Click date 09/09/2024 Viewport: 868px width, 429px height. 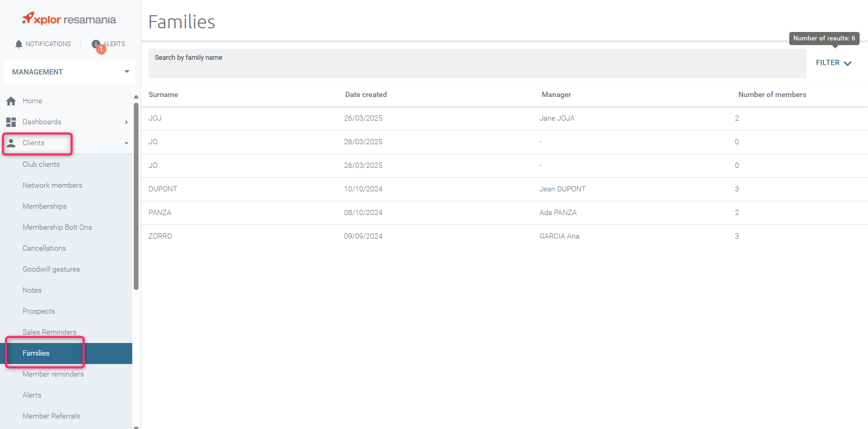click(x=363, y=236)
